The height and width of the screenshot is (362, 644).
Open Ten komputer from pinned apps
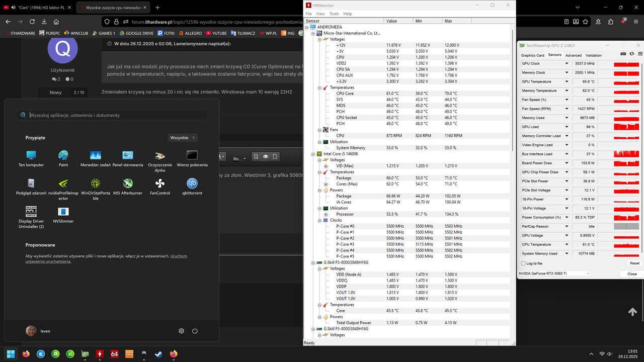pos(31,159)
